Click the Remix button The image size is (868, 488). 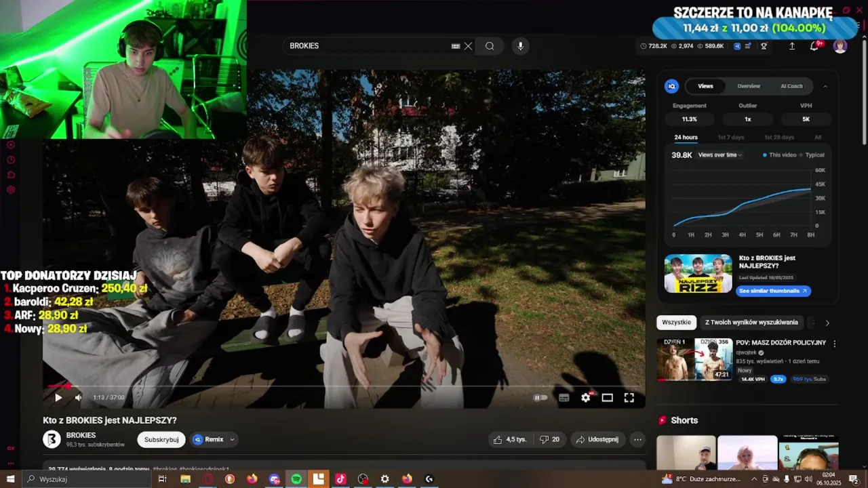tap(208, 439)
